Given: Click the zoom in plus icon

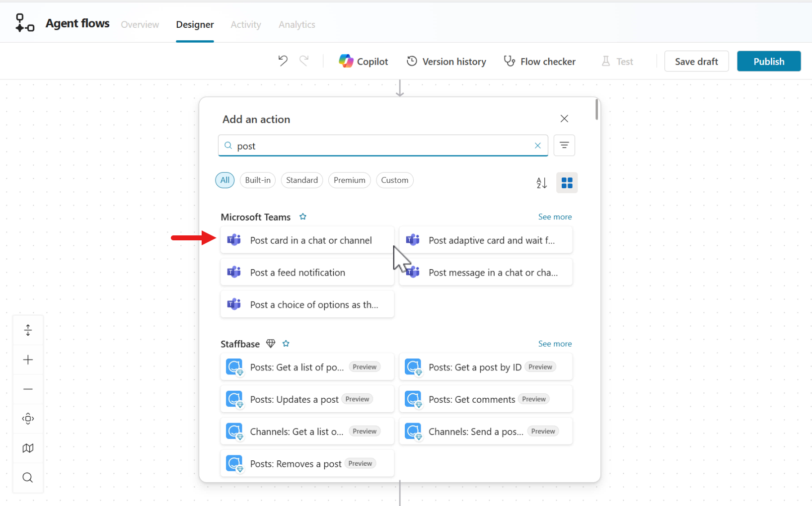Looking at the screenshot, I should (28, 360).
